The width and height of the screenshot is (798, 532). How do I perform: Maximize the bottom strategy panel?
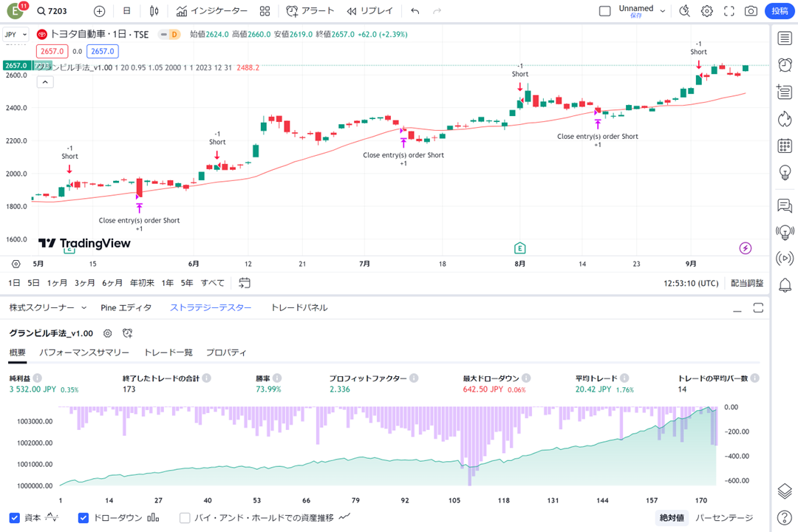(758, 308)
